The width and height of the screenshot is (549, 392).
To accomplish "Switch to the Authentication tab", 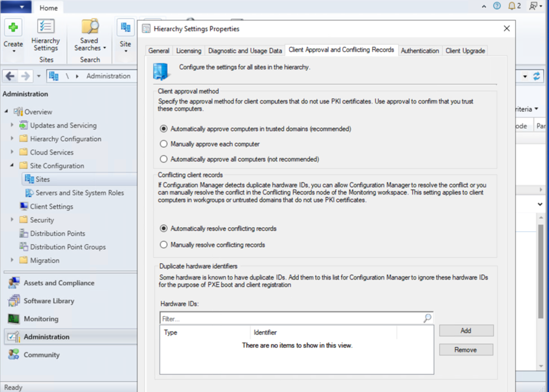I will pyautogui.click(x=420, y=51).
